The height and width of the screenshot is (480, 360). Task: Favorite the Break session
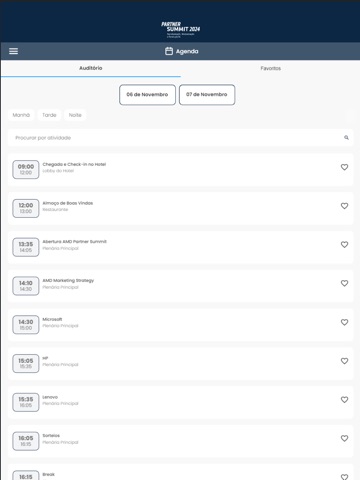[344, 477]
